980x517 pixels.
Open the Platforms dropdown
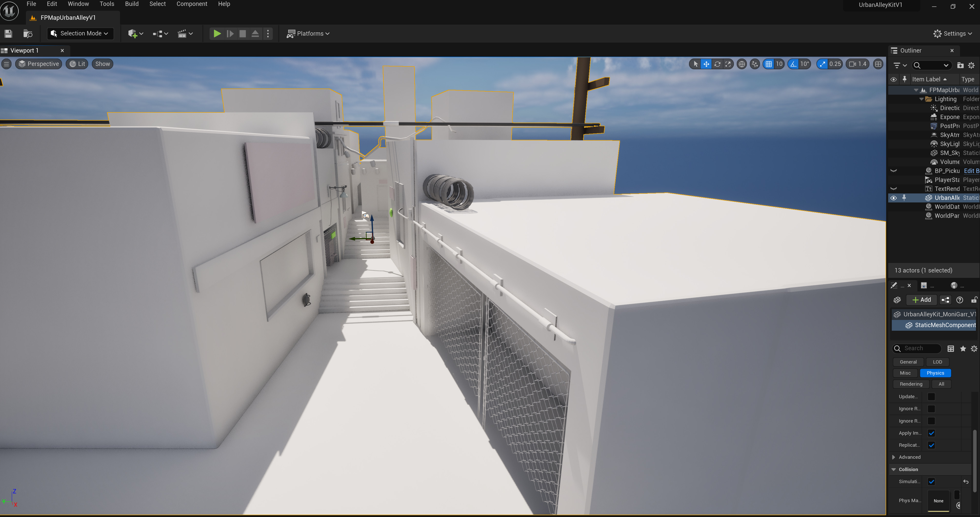tap(308, 34)
